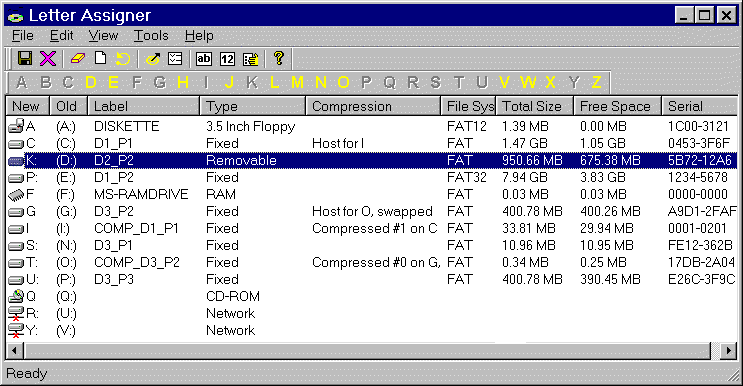Open the Help menu
The width and height of the screenshot is (743, 386).
click(x=199, y=36)
